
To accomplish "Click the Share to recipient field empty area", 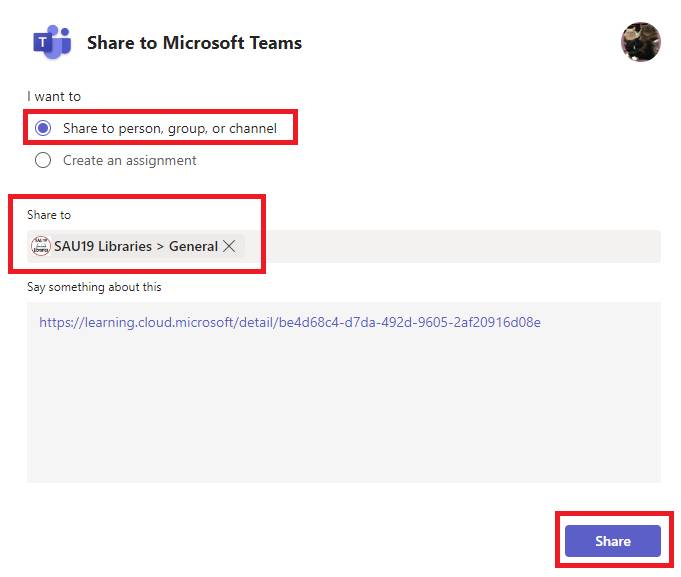I will point(452,246).
